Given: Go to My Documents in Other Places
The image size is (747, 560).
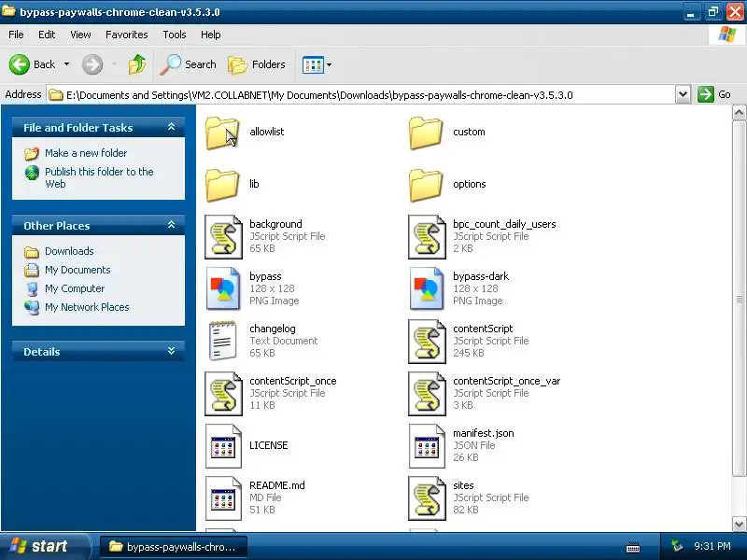Looking at the screenshot, I should click(x=78, y=270).
